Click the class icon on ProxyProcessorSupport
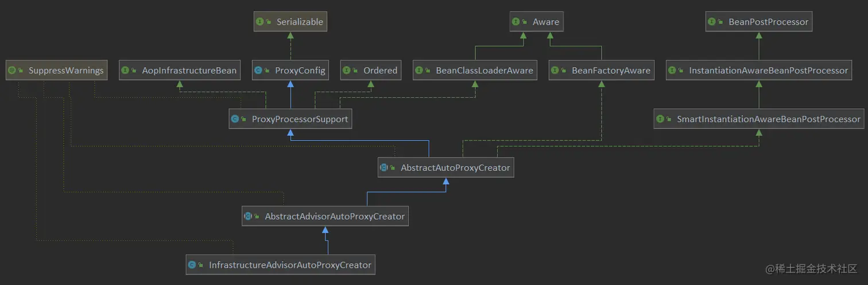 click(x=235, y=119)
